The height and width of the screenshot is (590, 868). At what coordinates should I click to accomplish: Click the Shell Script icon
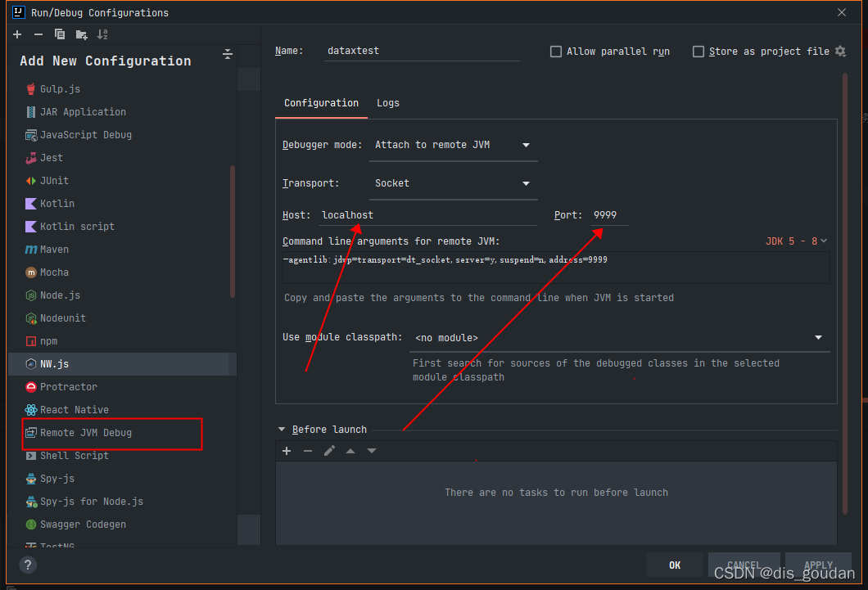coord(31,456)
